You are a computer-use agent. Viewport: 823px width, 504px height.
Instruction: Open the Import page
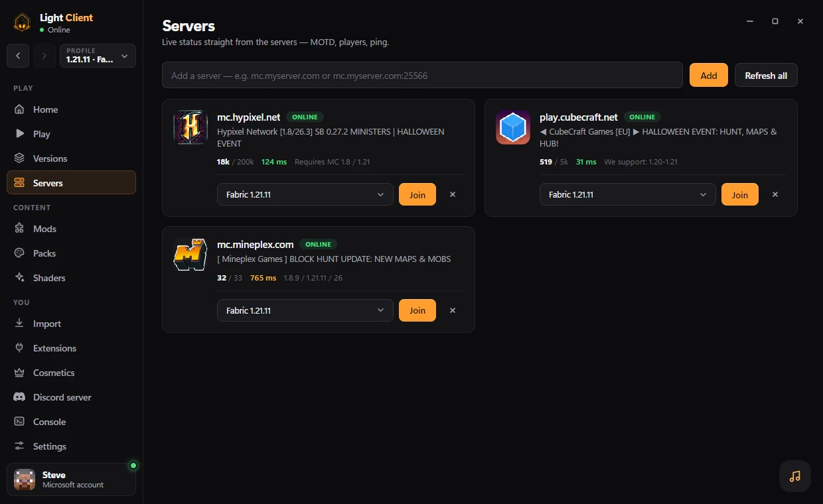tap(71, 324)
